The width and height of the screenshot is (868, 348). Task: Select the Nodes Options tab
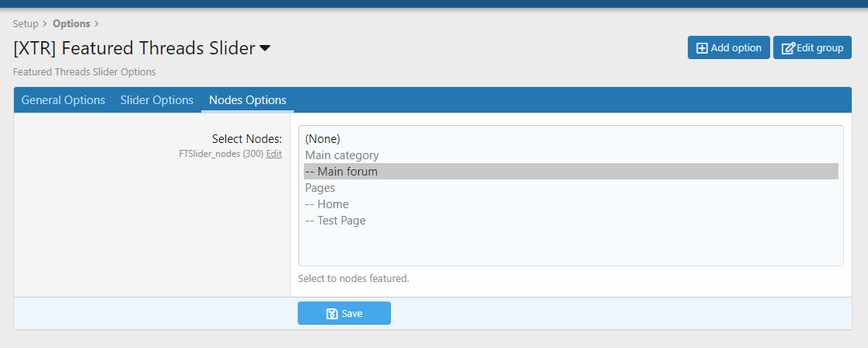coord(247,100)
